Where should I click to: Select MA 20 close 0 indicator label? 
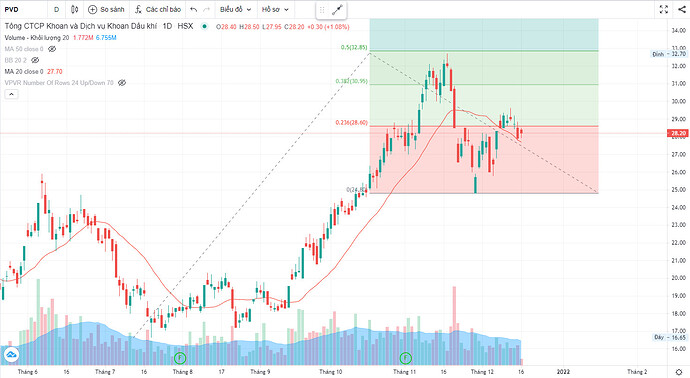click(x=24, y=71)
